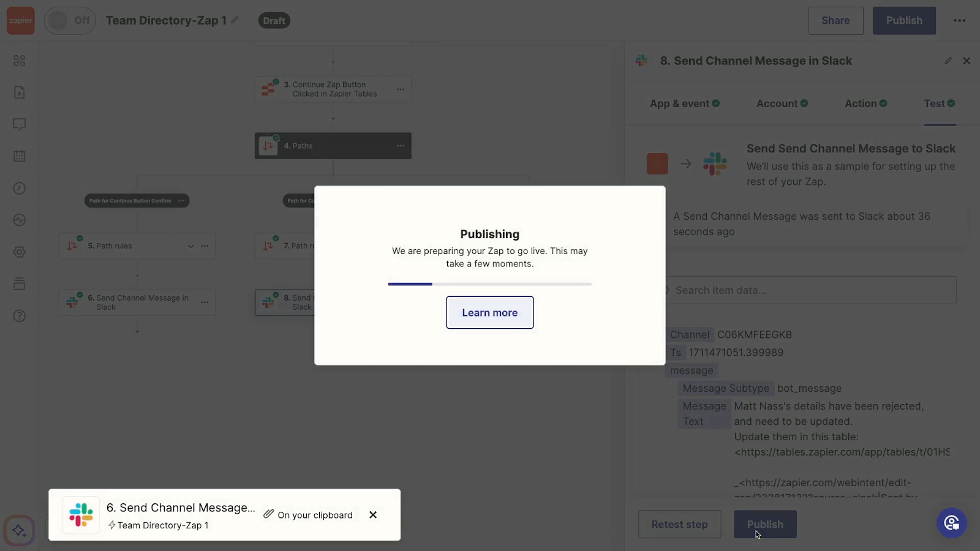
Task: Click Slack icon in clipboard toast
Action: [81, 515]
